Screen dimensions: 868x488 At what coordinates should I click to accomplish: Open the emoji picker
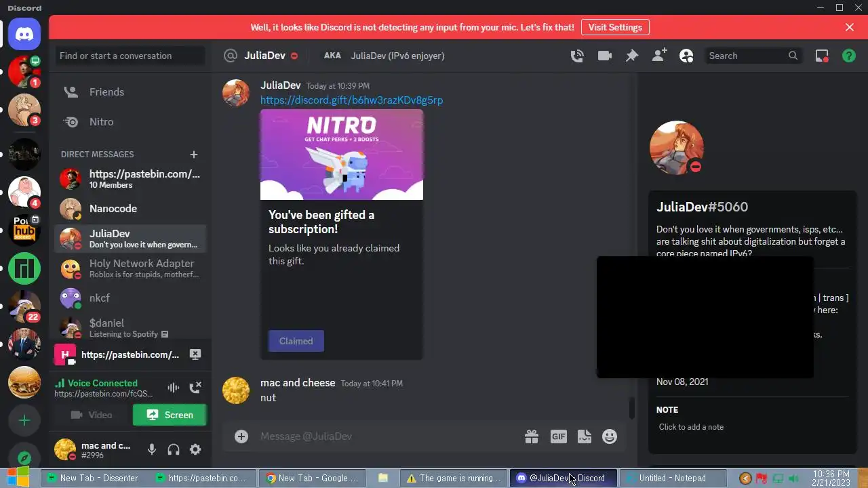pos(610,437)
